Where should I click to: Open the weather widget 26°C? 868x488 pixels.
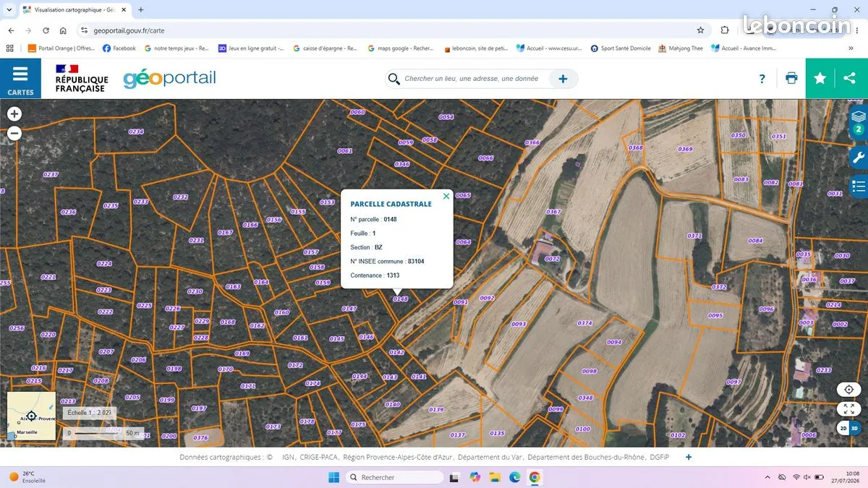tap(27, 477)
